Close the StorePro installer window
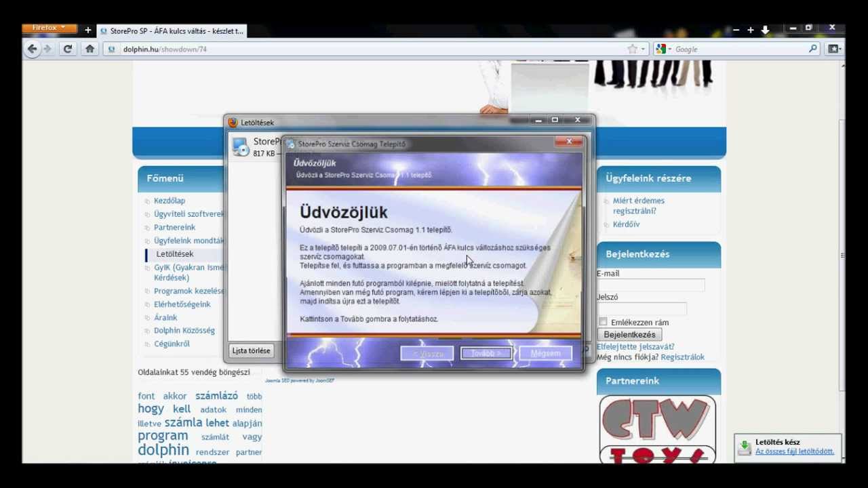The height and width of the screenshot is (488, 868). (568, 142)
